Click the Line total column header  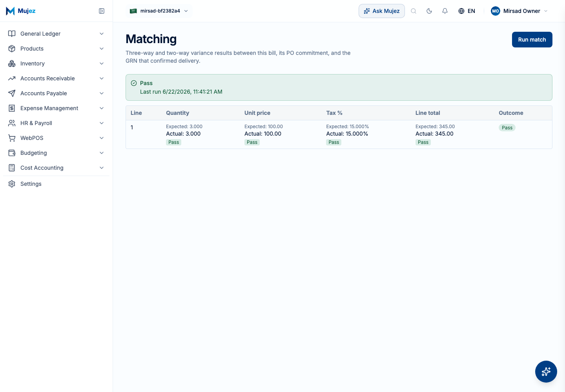coord(428,113)
